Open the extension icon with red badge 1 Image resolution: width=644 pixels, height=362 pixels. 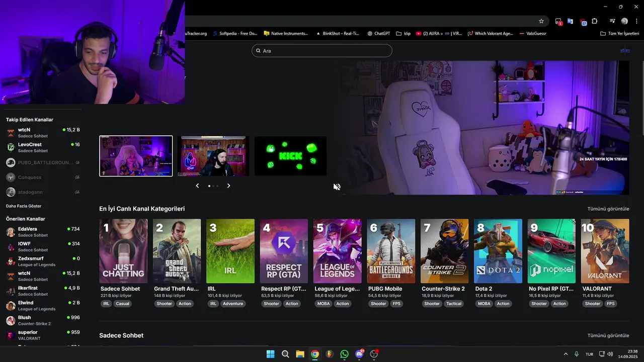[558, 22]
